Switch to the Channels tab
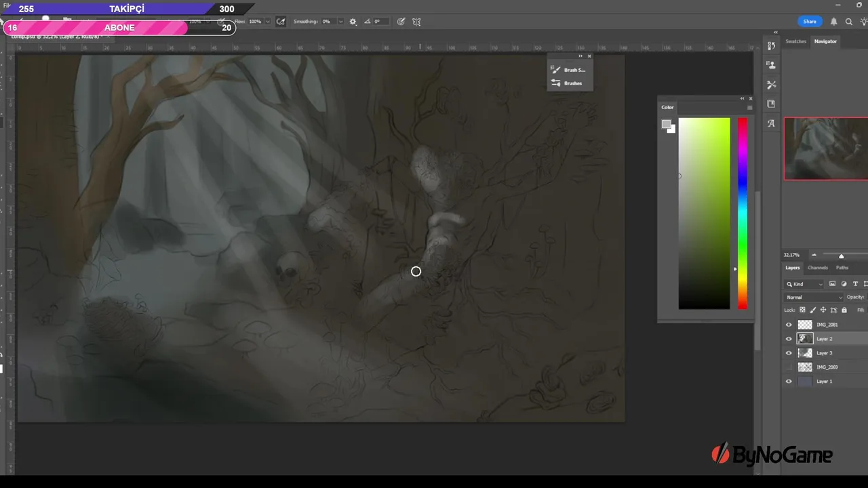Screen dimensions: 868x488 coord(818,268)
